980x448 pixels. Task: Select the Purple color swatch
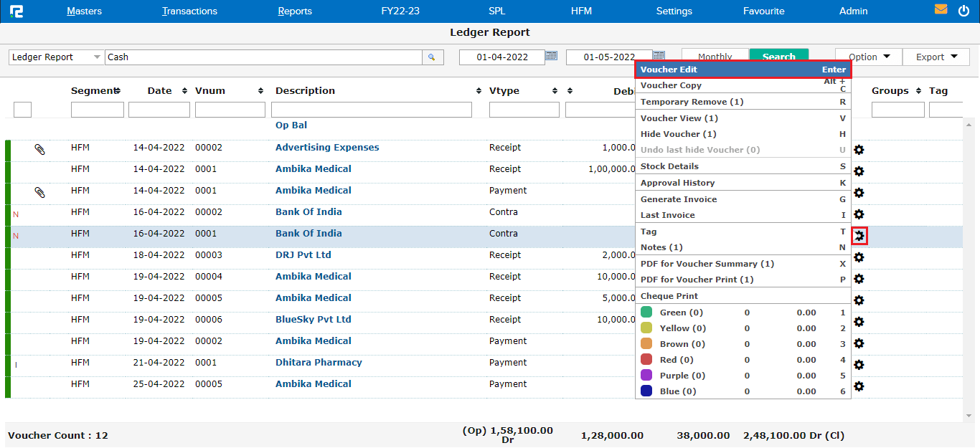[x=646, y=376]
